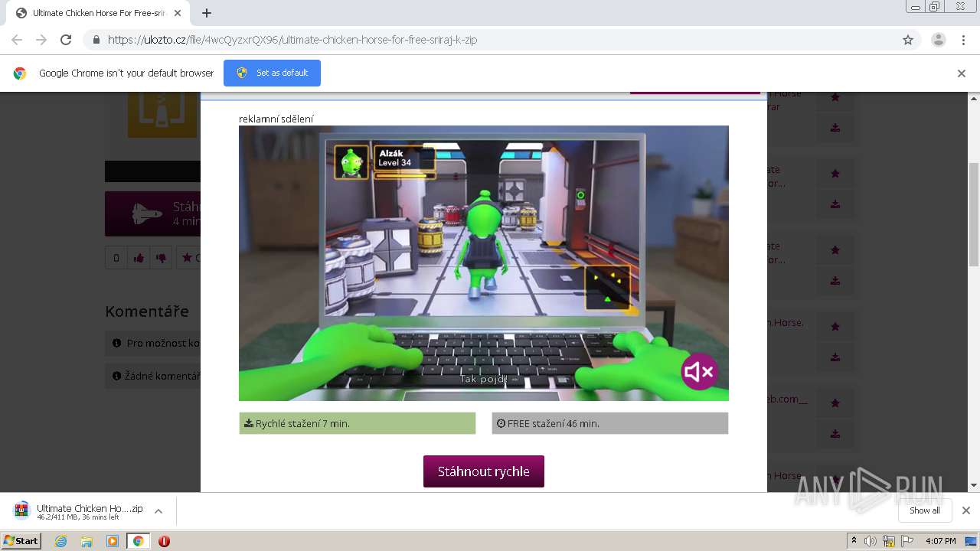View site security lock information
Viewport: 980px width, 551px height.
96,40
